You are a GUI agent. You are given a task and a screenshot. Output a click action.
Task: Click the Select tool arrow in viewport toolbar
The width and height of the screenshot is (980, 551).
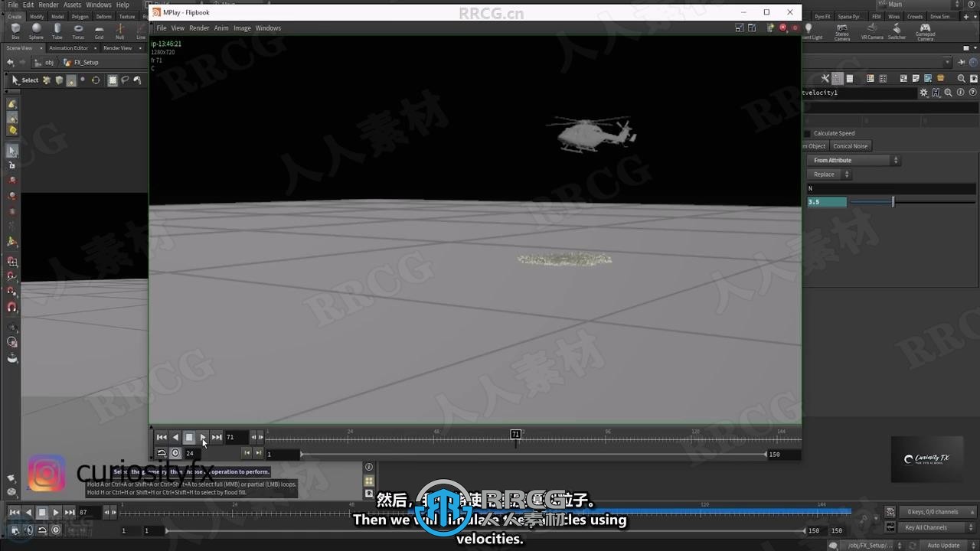click(15, 80)
